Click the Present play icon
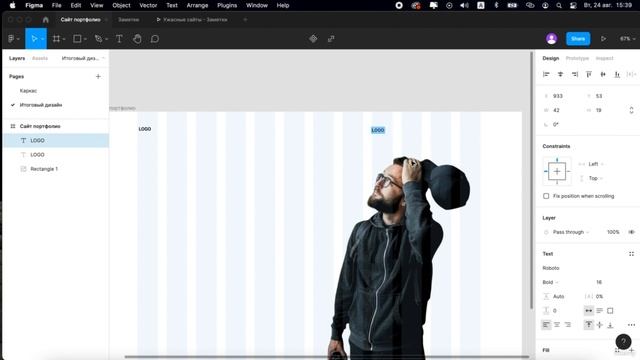640x360 pixels. tap(603, 39)
